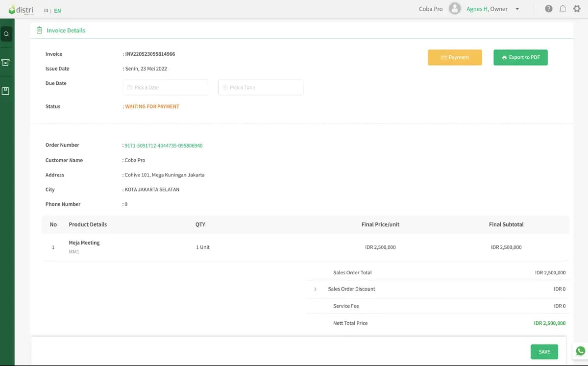Viewport: 588px width, 366px height.
Task: Open WhatsApp chat support icon
Action: pos(581,351)
